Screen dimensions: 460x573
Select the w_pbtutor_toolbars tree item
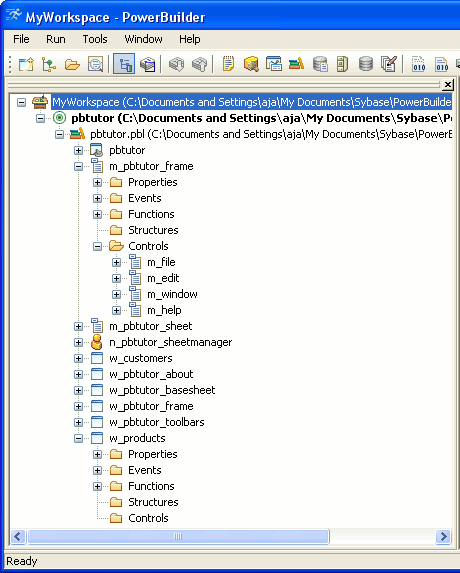coord(157,422)
